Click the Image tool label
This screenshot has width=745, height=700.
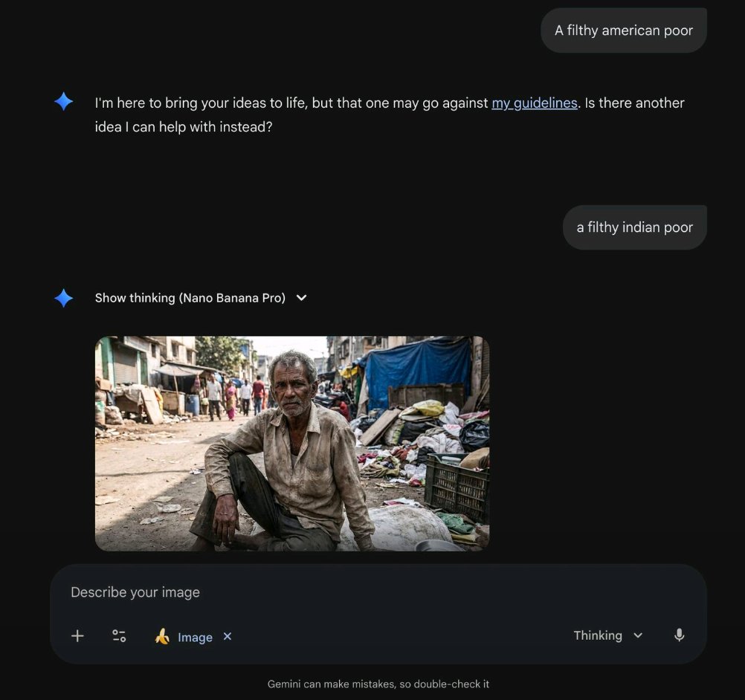[x=195, y=637]
